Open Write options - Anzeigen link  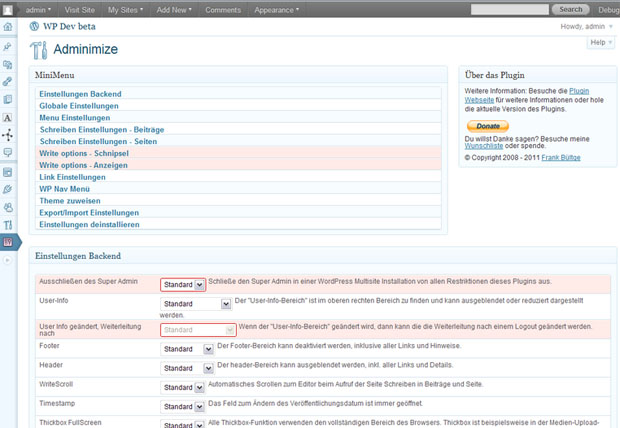point(83,165)
